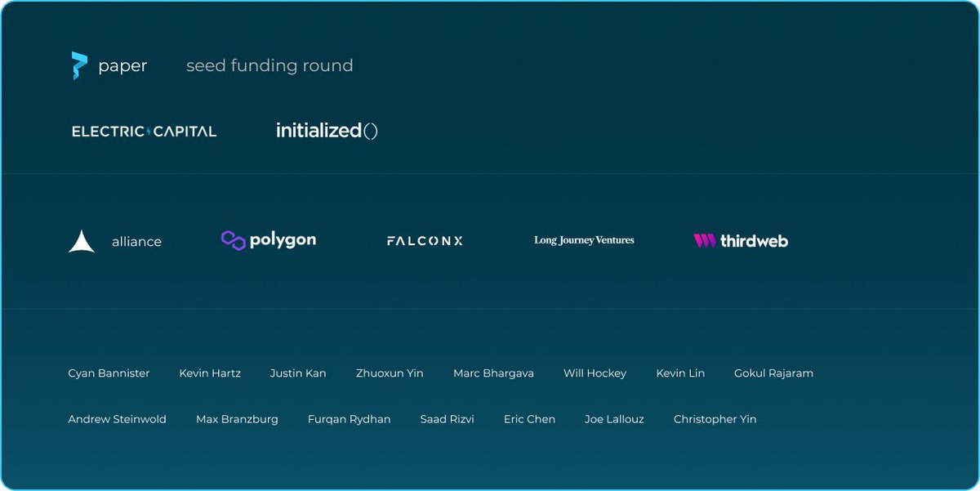The width and height of the screenshot is (980, 491).
Task: Select the name Cyan Bannister
Action: pyautogui.click(x=109, y=373)
